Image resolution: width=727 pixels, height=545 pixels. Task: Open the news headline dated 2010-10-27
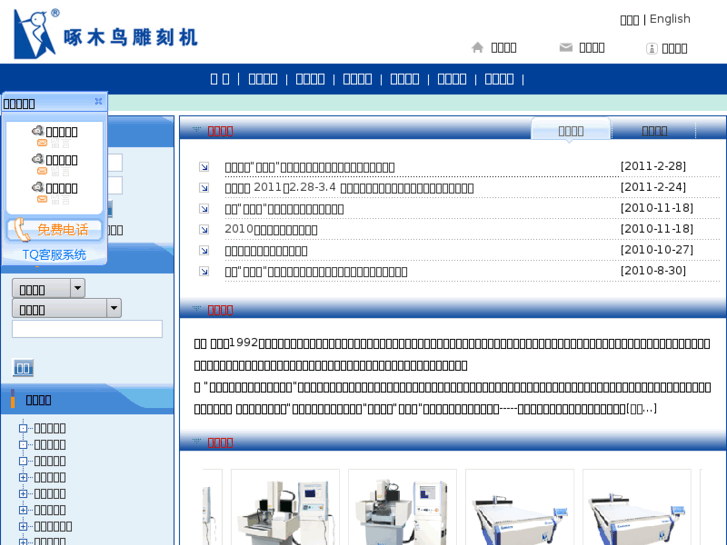click(266, 251)
